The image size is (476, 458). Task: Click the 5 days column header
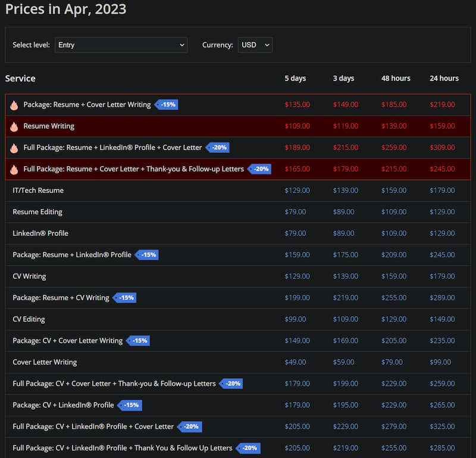[295, 79]
